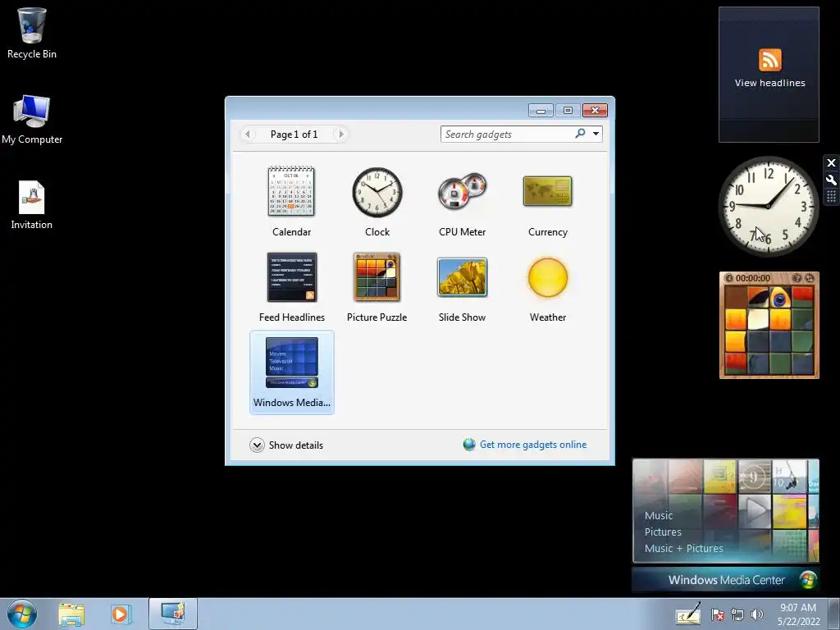Image resolution: width=840 pixels, height=630 pixels.
Task: Select Music in the Media Center gadget
Action: click(x=659, y=515)
